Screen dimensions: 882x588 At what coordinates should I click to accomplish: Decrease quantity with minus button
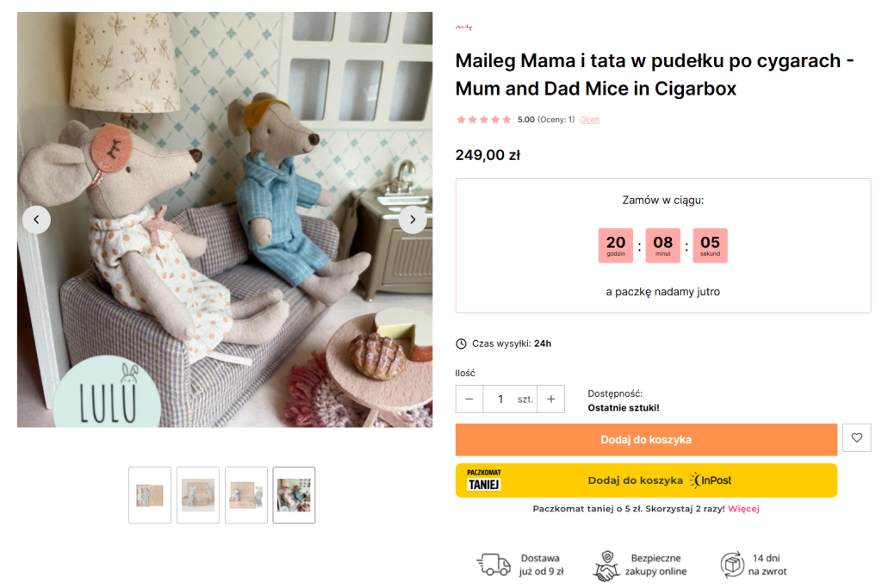469,399
